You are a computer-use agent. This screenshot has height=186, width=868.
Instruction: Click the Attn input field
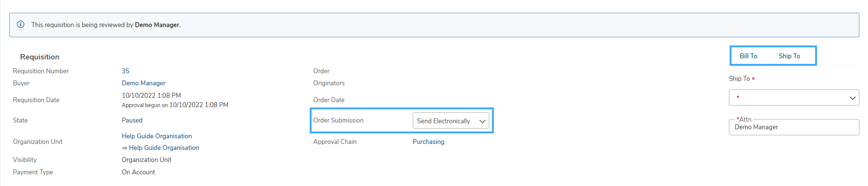click(x=794, y=127)
